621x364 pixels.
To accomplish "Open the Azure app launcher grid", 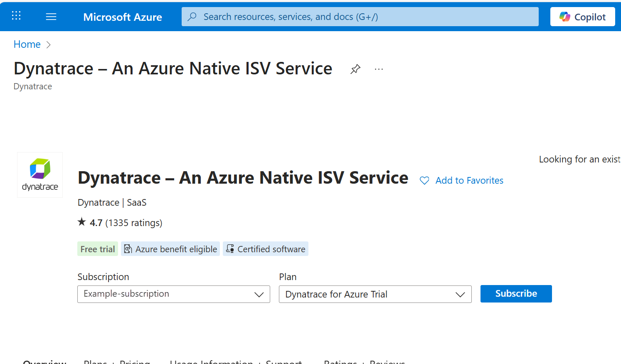I will 16,16.
